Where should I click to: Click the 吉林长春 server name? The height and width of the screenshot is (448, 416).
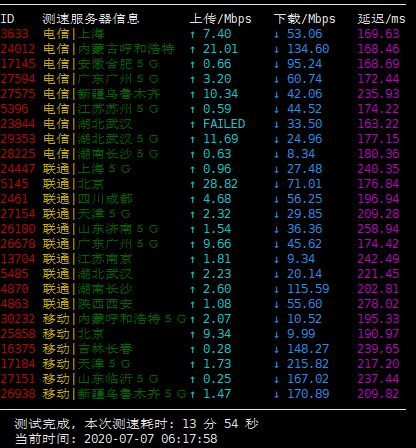(x=105, y=349)
